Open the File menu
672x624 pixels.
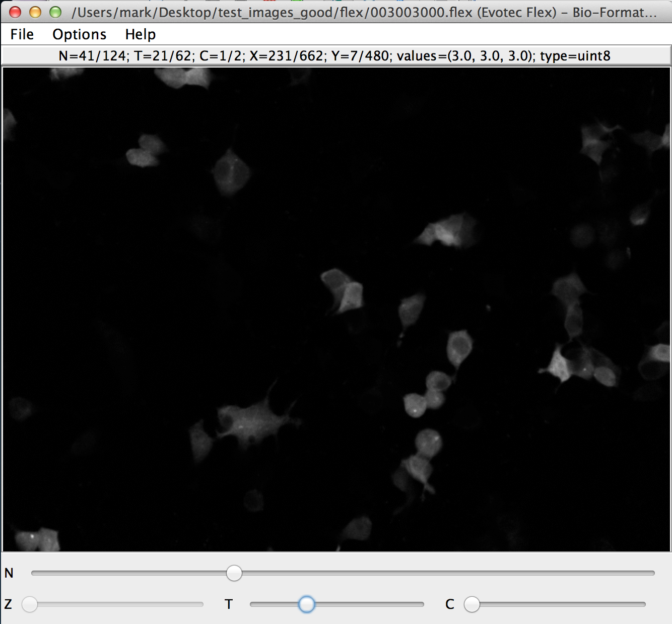(x=22, y=34)
